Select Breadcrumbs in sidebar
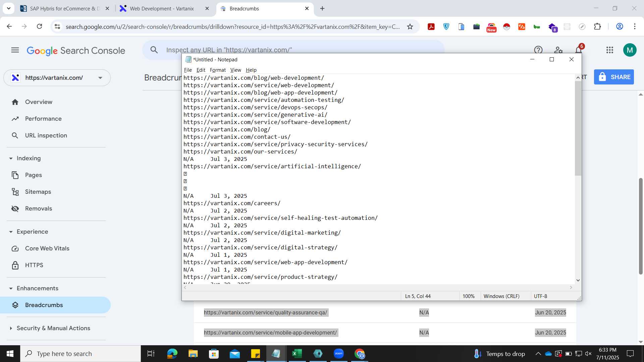The image size is (644, 362). (55, 305)
